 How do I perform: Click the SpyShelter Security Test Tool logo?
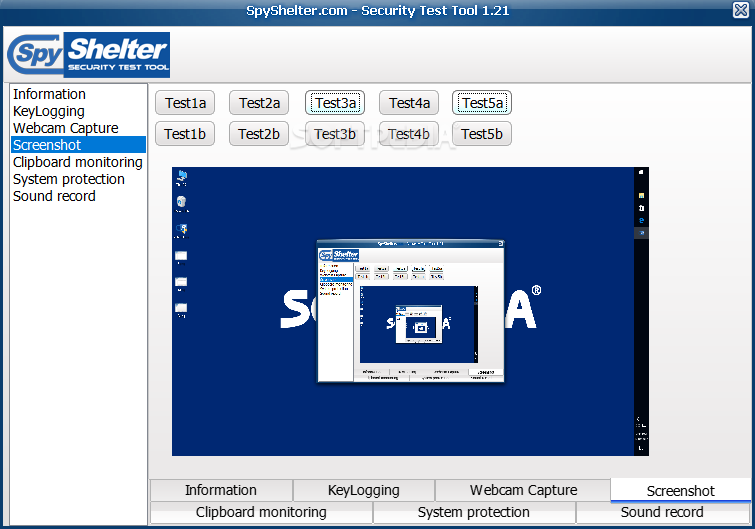89,55
